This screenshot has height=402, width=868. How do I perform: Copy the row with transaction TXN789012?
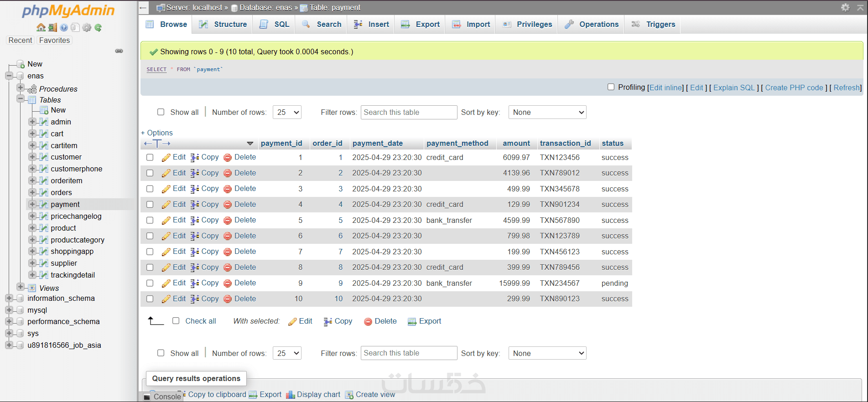click(204, 173)
